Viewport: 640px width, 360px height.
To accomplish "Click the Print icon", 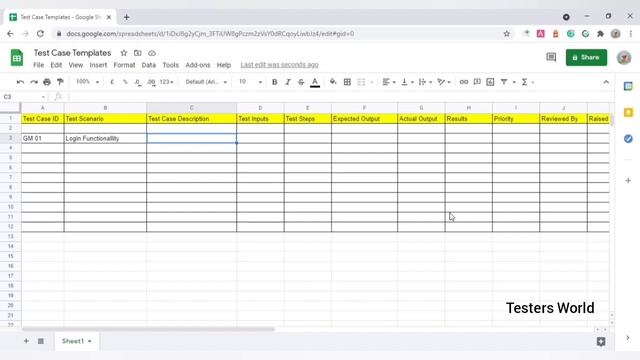I will pos(47,82).
